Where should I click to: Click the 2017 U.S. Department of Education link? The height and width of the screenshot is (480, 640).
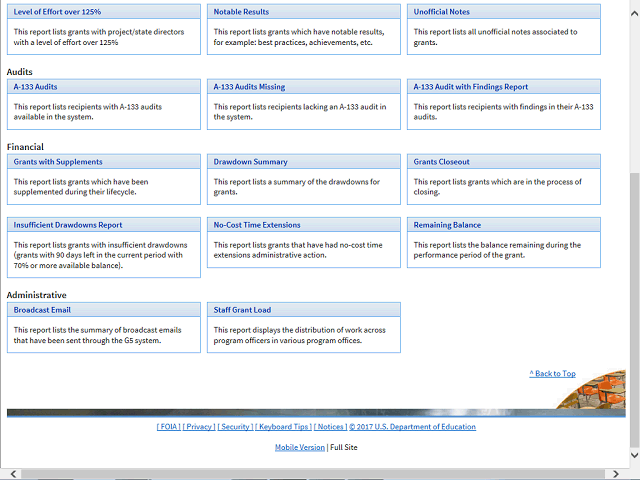pos(413,427)
